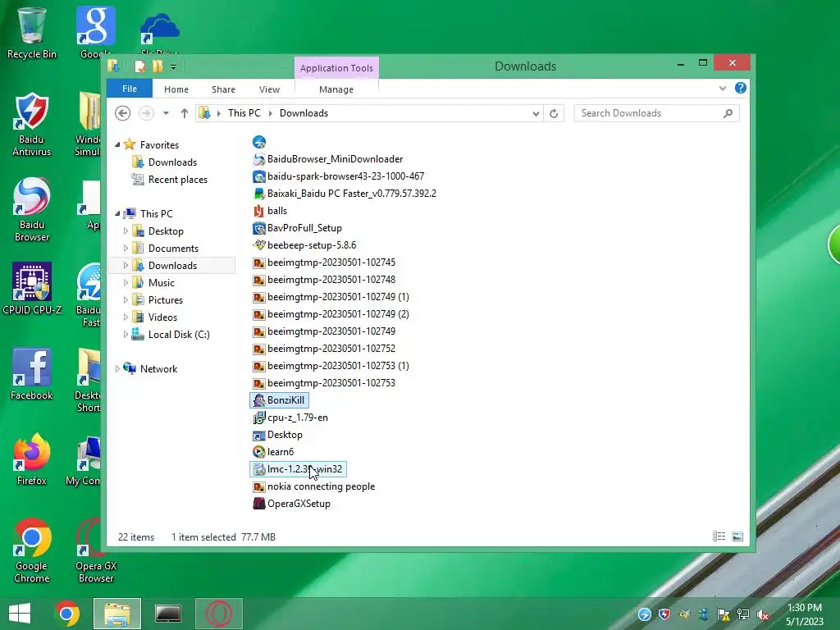Launch Baidu Antivirus from the desktop
Viewport: 840px width, 630px height.
point(32,124)
